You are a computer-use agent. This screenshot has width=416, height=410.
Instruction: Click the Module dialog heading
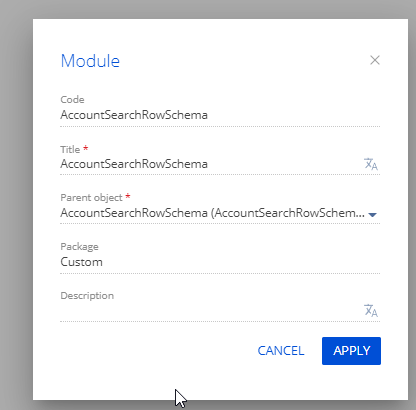90,61
